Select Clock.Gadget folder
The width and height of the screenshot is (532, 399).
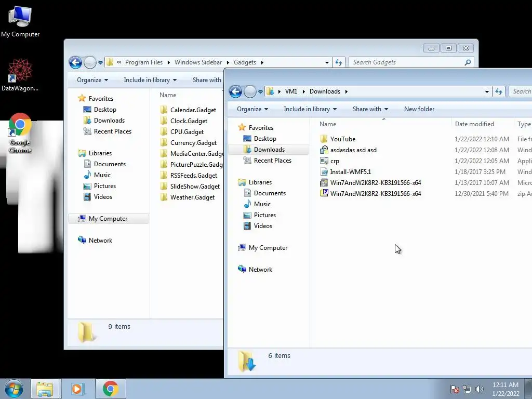(x=189, y=121)
